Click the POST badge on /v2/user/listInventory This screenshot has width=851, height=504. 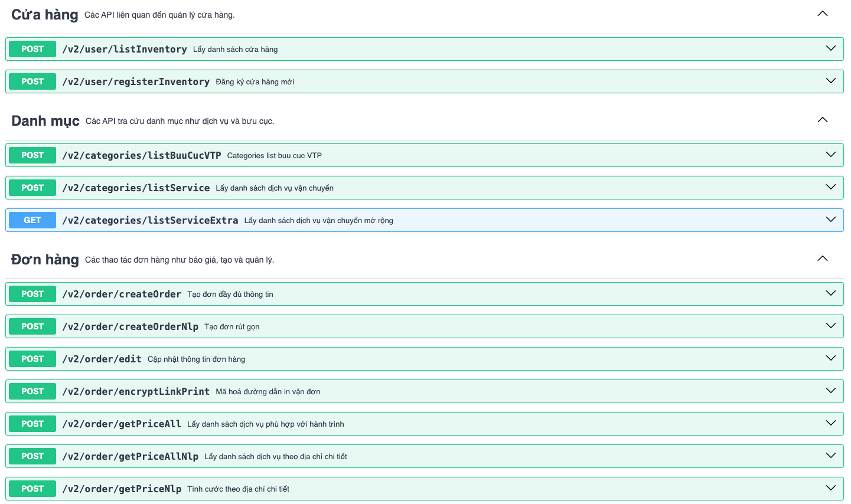(x=32, y=49)
